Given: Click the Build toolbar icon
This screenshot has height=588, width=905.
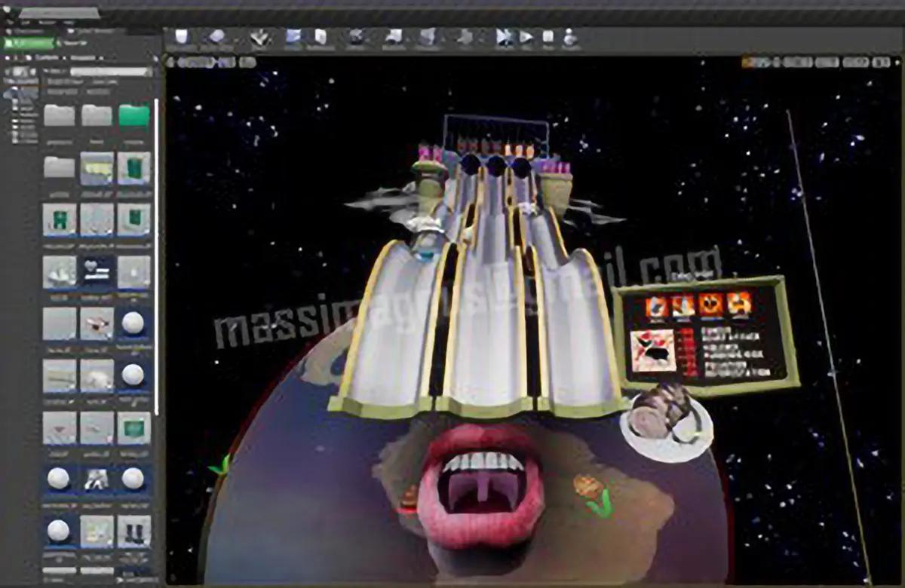Looking at the screenshot, I should coord(428,38).
